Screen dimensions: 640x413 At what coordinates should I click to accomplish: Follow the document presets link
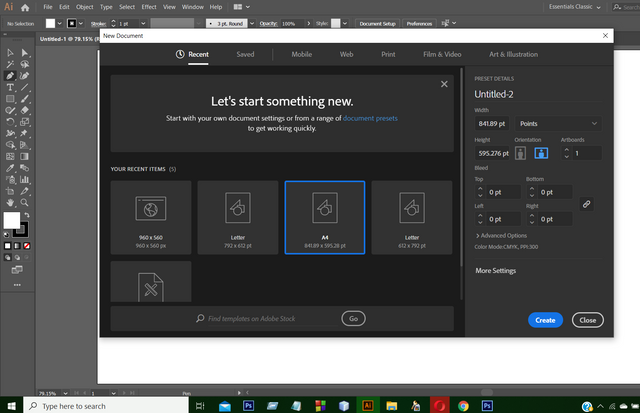(370, 118)
